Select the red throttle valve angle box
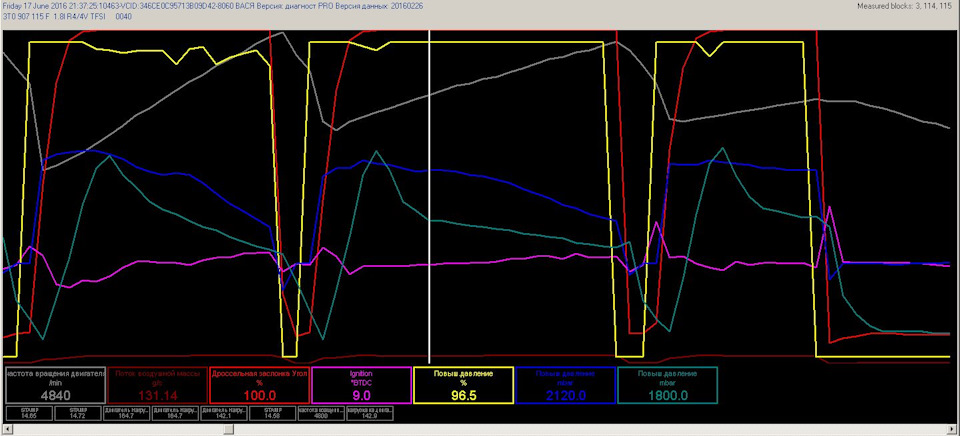Viewport: 960px width, 436px height. click(258, 384)
